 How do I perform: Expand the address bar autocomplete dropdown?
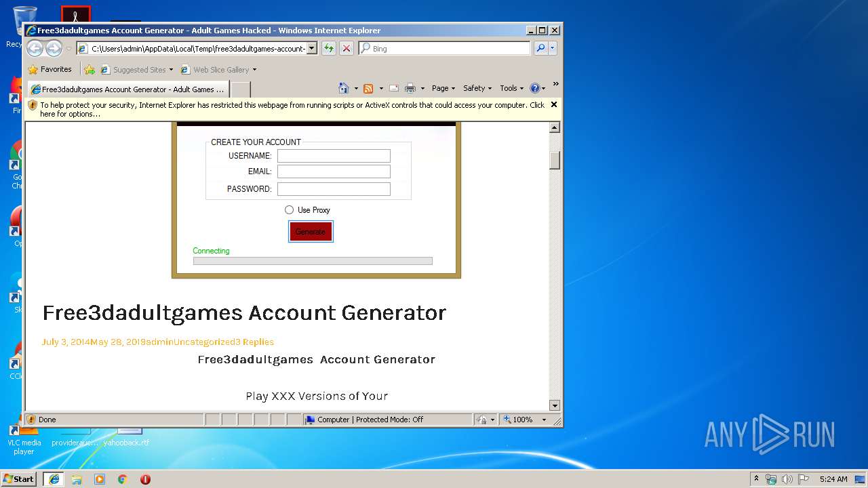312,49
